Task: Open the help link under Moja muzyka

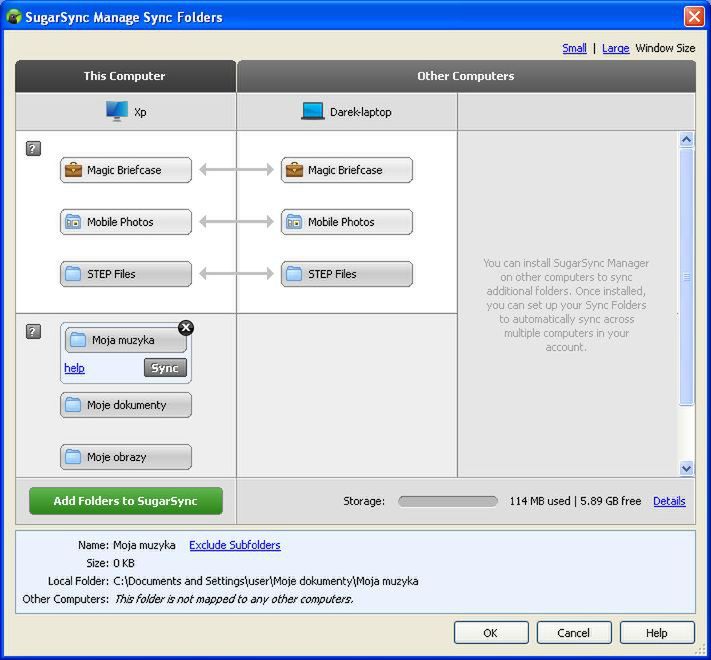Action: pos(74,368)
